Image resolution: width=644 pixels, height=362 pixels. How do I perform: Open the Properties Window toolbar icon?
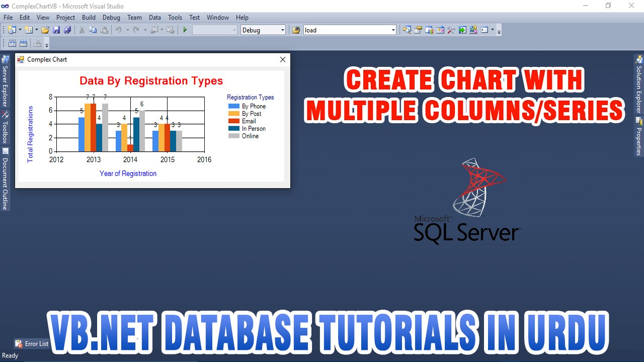click(x=418, y=30)
